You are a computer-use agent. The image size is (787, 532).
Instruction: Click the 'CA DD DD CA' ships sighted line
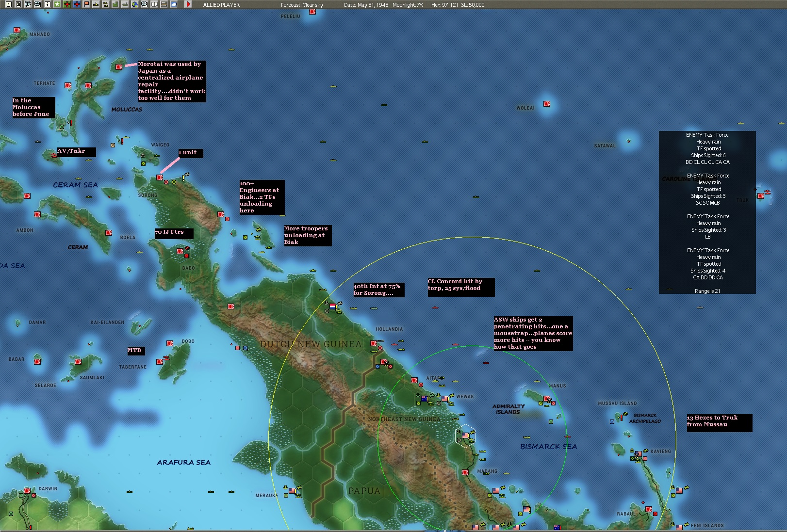[x=707, y=277]
